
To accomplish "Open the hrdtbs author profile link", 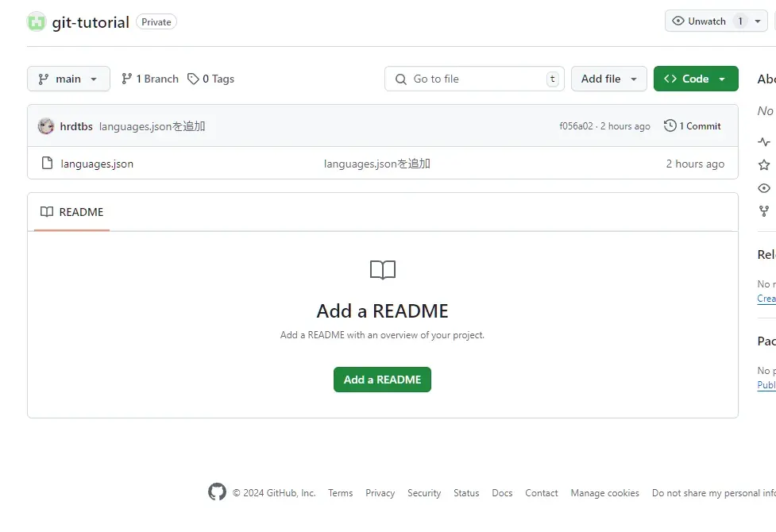I will click(76, 126).
